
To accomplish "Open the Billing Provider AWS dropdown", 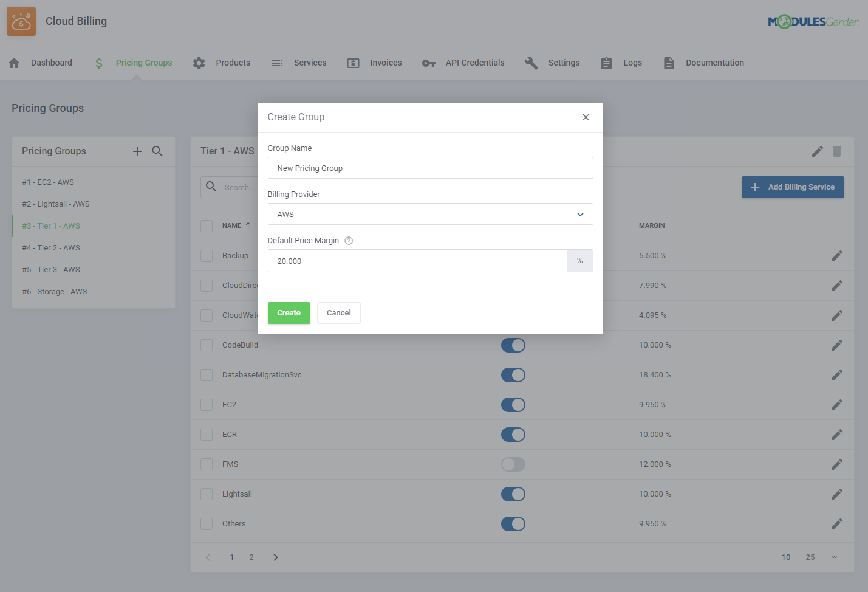I will tap(430, 214).
